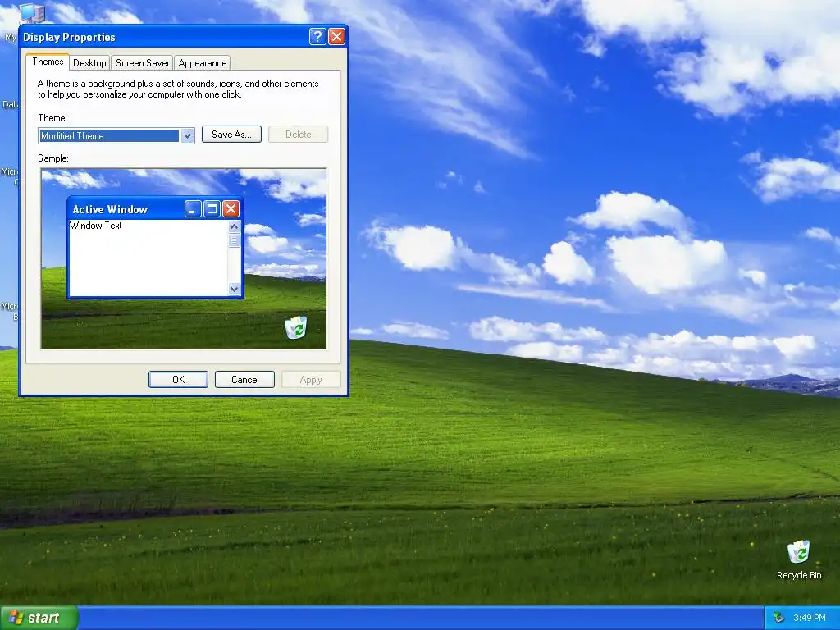Click the sample window scroll up arrow
This screenshot has width=840, height=630.
(234, 226)
